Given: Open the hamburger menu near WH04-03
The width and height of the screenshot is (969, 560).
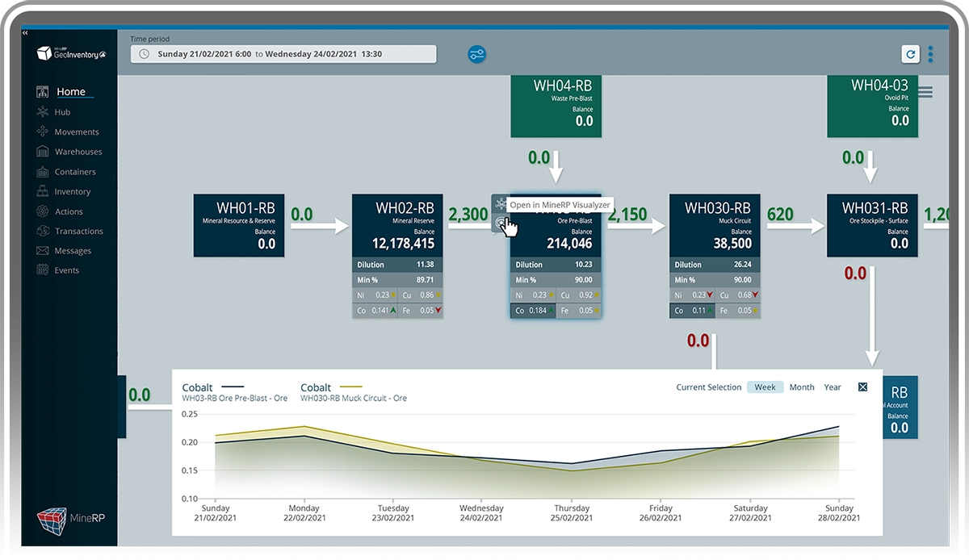Looking at the screenshot, I should tap(925, 93).
